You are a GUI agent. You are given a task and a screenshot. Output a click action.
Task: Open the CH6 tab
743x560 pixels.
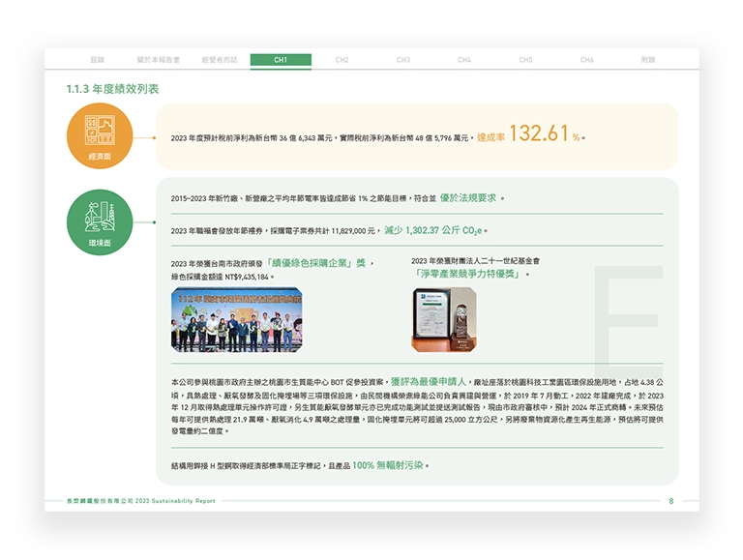(x=586, y=60)
